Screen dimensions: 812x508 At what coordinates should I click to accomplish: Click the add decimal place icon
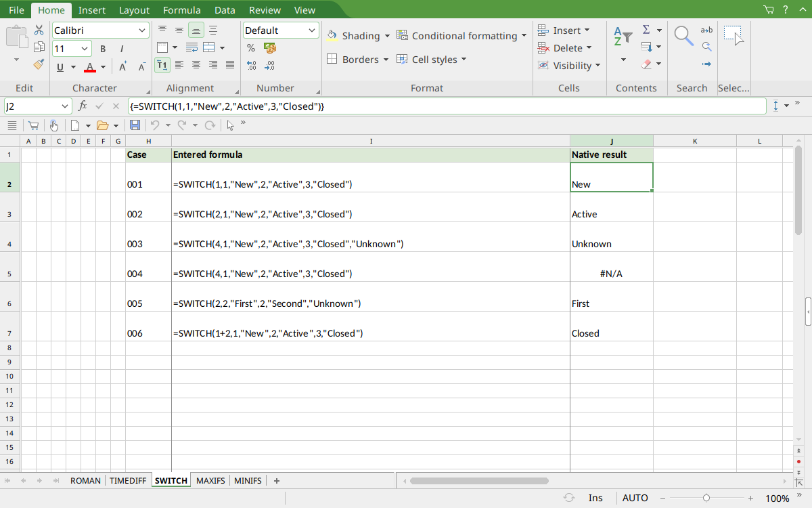[x=251, y=66]
